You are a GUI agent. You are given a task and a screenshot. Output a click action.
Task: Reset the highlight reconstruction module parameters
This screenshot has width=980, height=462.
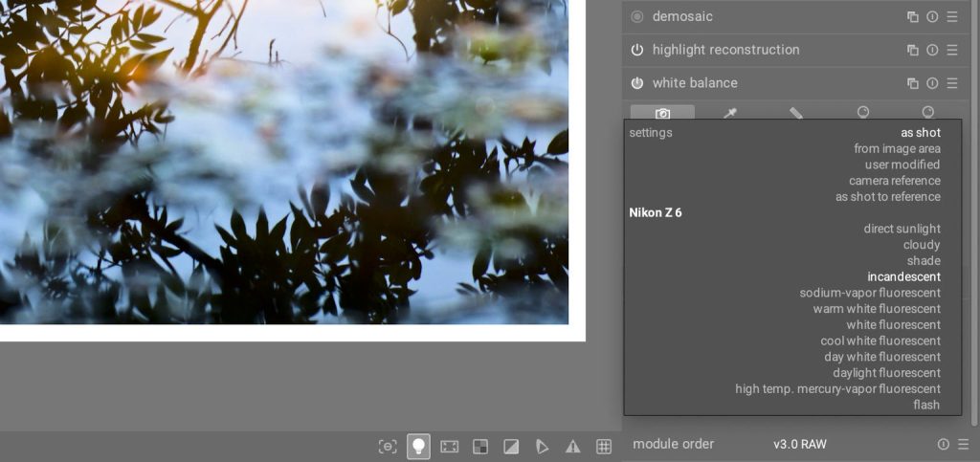pyautogui.click(x=932, y=50)
